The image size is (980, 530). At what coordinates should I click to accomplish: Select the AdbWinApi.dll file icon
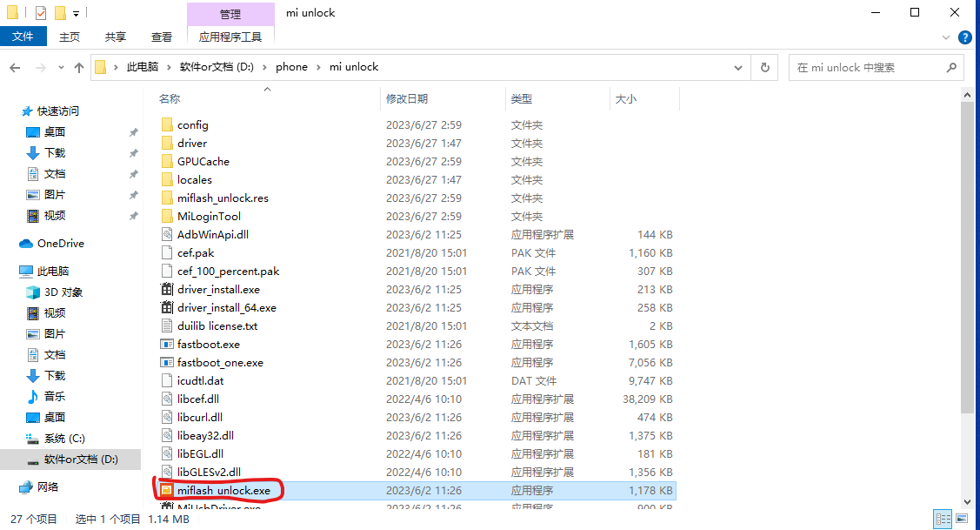pos(167,234)
